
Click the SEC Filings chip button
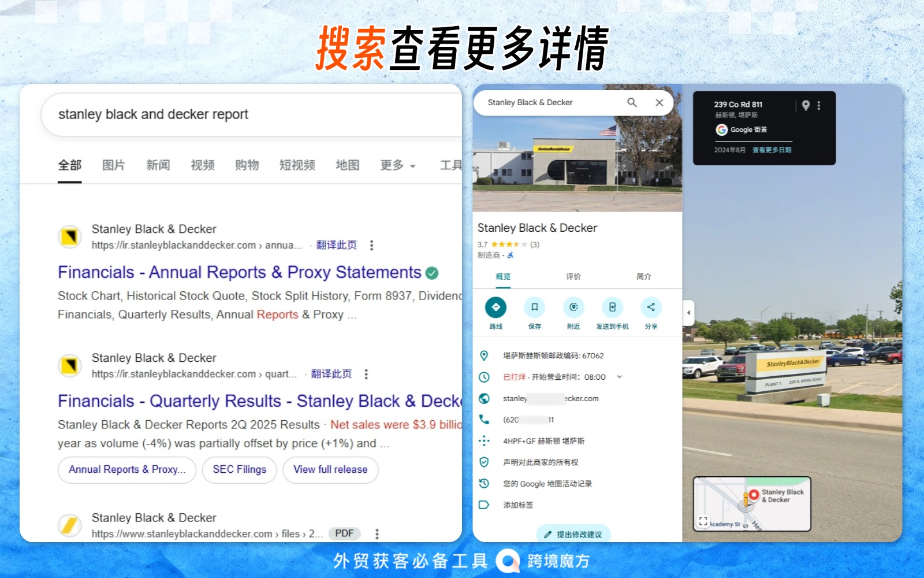(x=239, y=469)
